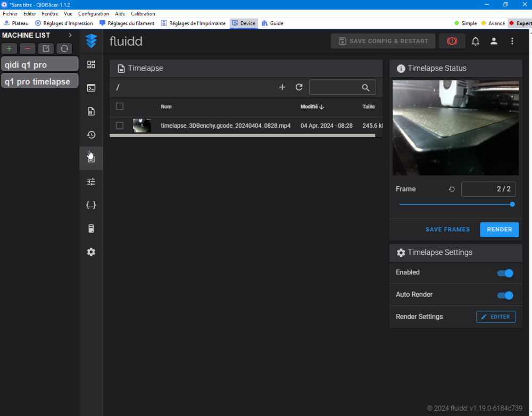Click the fluidd logo icon

coord(92,41)
